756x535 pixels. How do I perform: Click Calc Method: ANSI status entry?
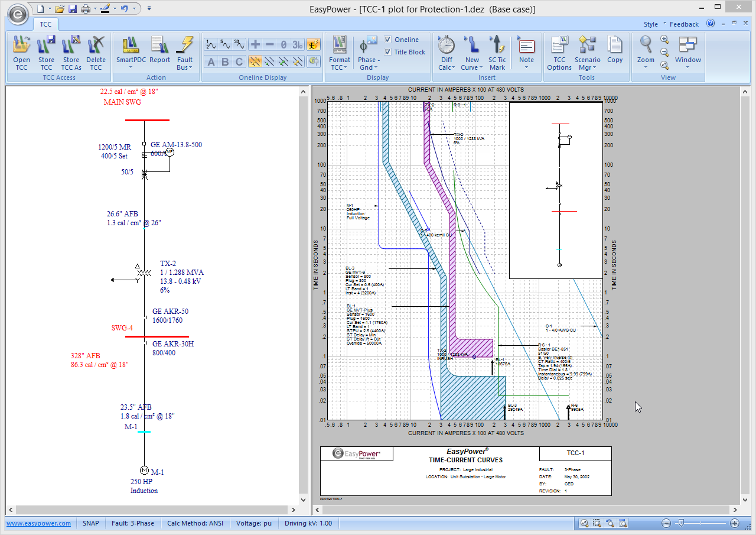coord(195,523)
